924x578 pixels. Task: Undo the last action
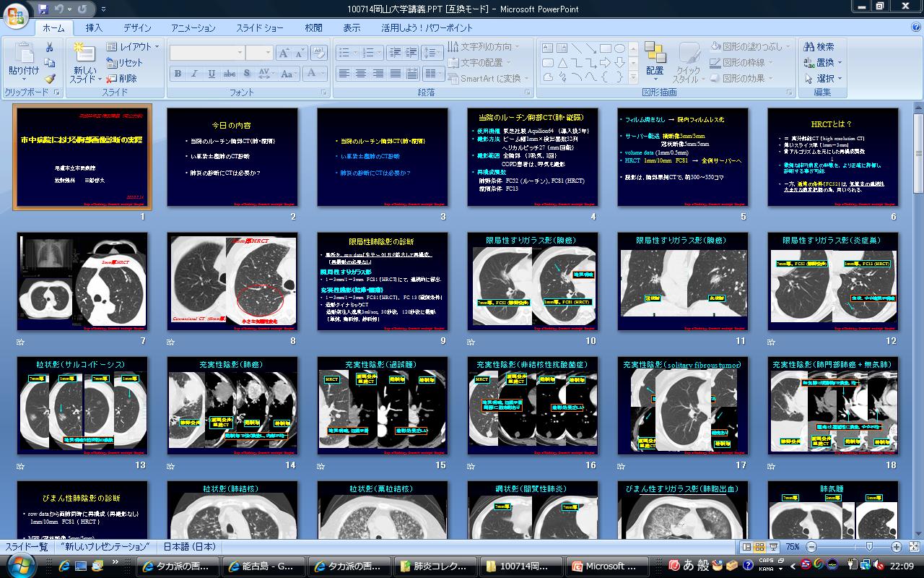click(59, 9)
